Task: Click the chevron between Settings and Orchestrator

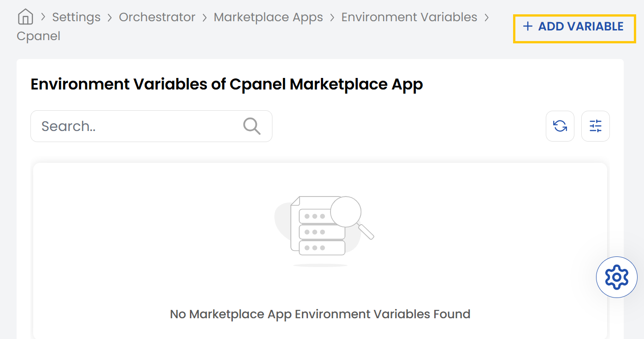Action: [x=110, y=17]
